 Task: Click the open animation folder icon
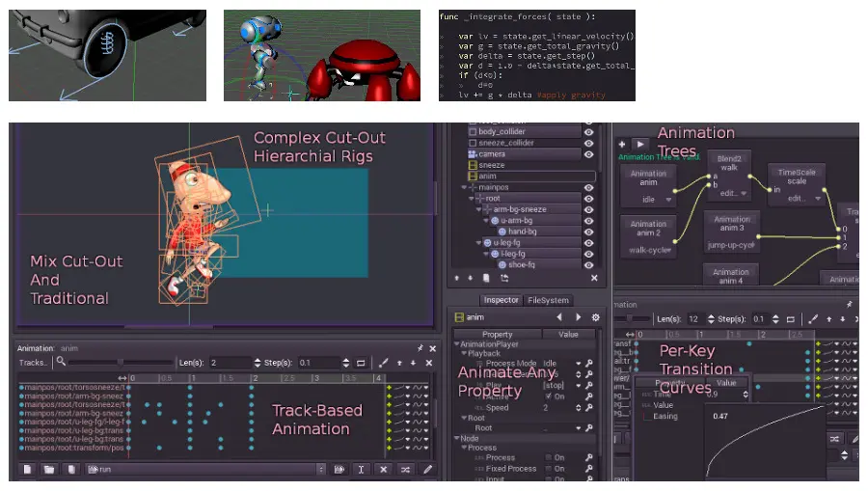[x=49, y=470]
